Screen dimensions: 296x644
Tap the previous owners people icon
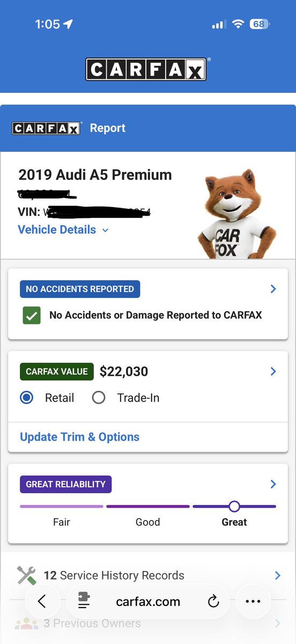pos(27,624)
